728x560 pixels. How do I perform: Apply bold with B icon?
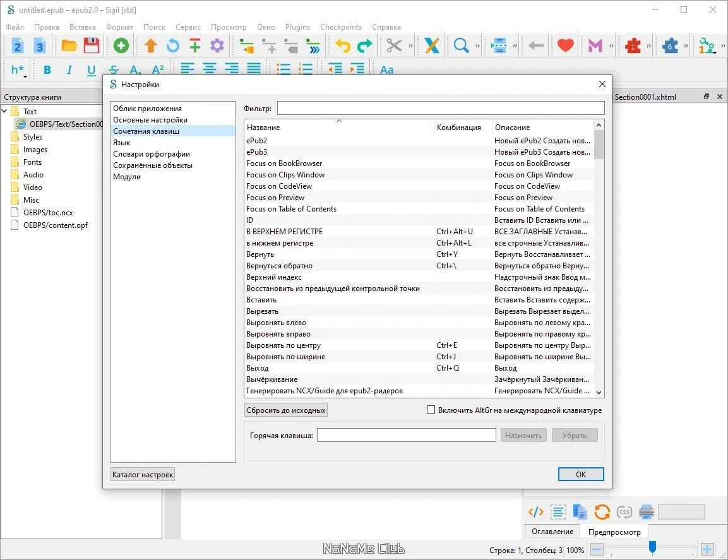(x=47, y=69)
